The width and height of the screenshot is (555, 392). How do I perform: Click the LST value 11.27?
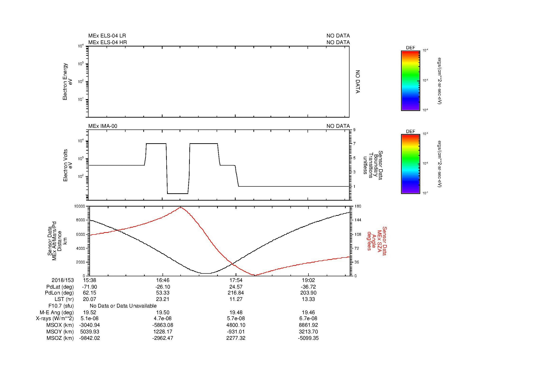click(x=236, y=299)
